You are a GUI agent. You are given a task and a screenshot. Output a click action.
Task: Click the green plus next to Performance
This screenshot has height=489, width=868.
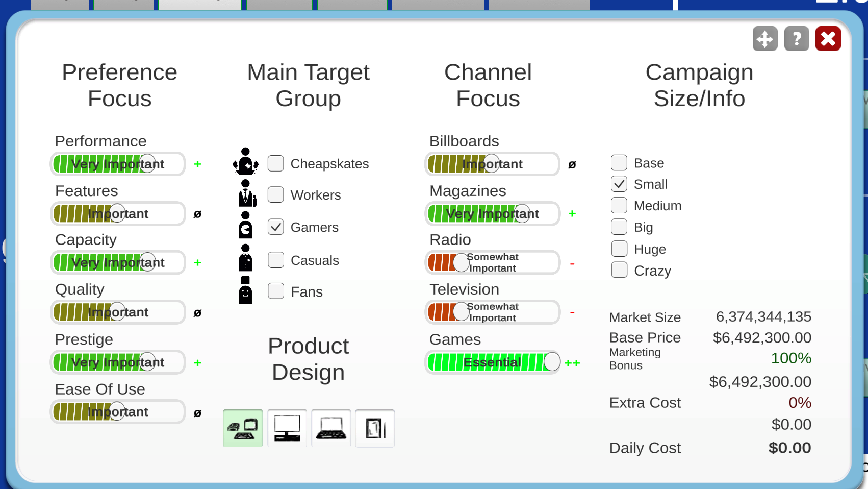point(198,164)
